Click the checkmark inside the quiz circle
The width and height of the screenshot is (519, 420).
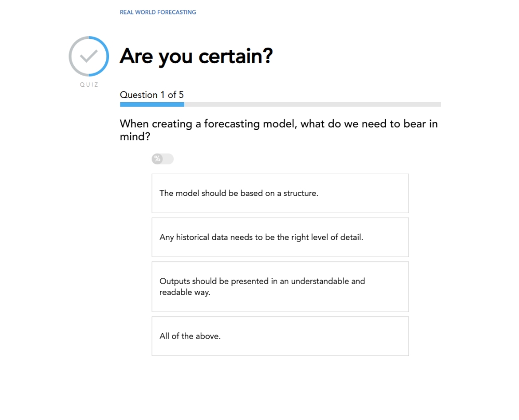[89, 56]
